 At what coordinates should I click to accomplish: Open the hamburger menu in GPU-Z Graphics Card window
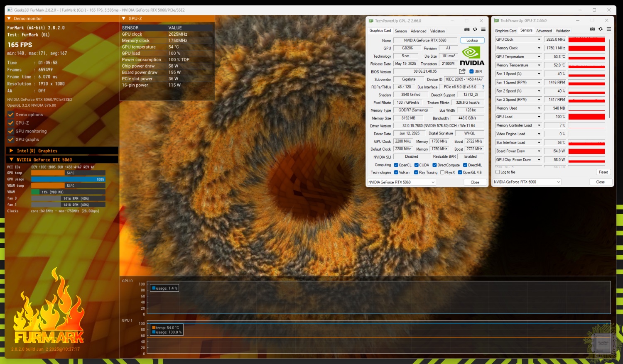[483, 29]
